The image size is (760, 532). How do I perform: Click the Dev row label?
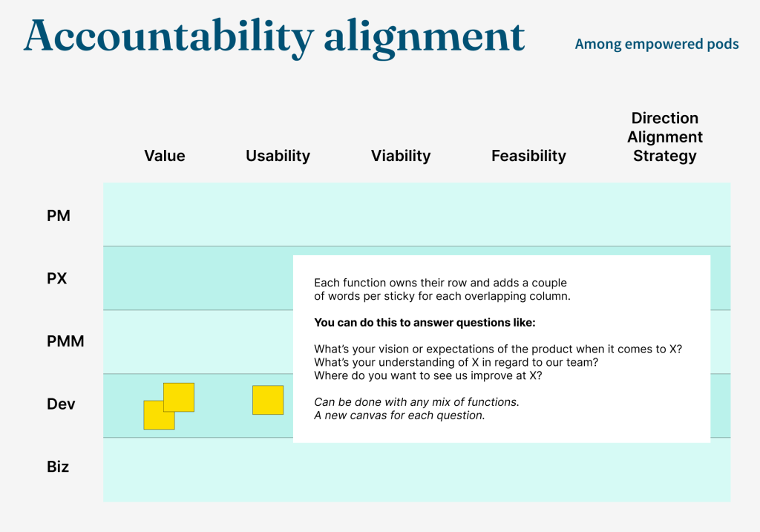(61, 404)
